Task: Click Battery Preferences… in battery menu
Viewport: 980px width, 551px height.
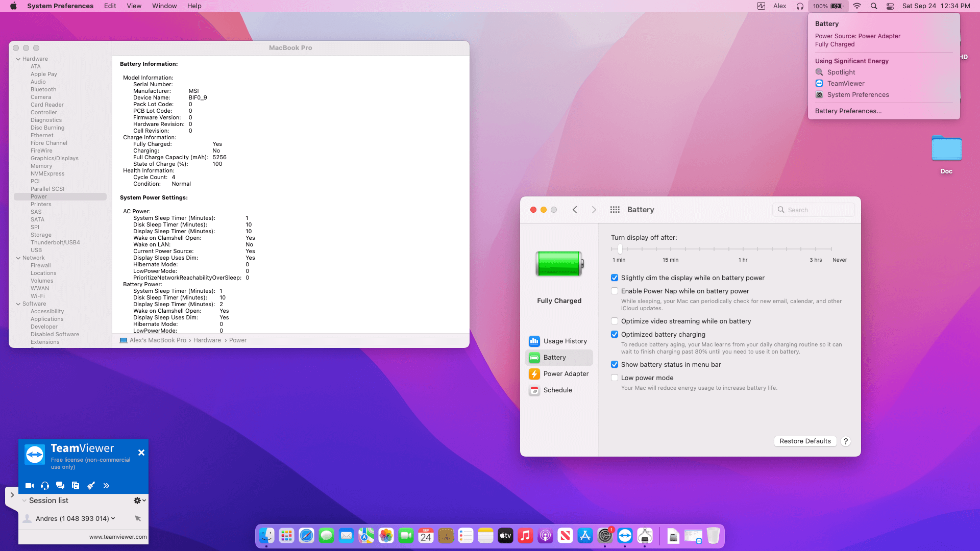Action: point(848,111)
